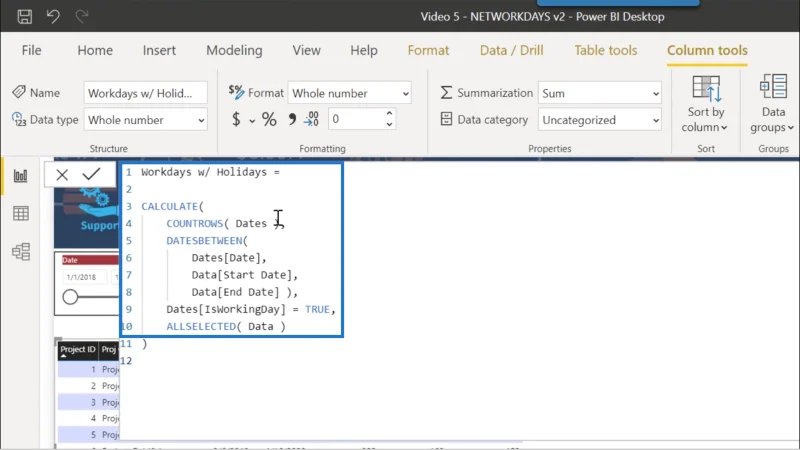
Task: Open the Data category Uncategorized dropdown
Action: [599, 120]
